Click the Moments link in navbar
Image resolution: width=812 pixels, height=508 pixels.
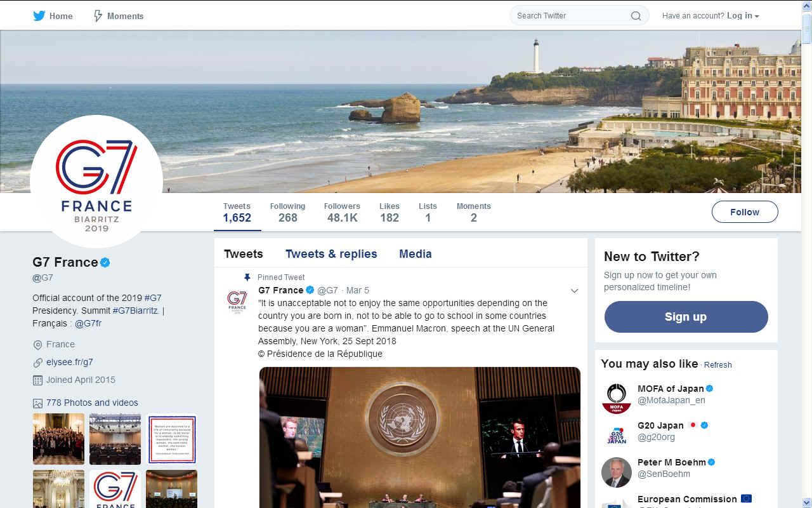[x=125, y=16]
